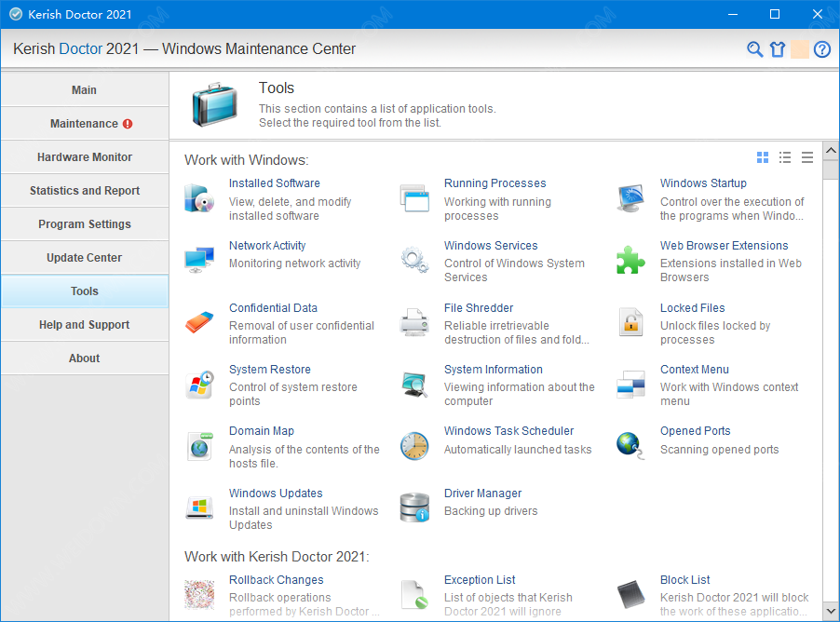Screen dimensions: 840x622
Task: Open the Driver Manager link
Action: click(x=482, y=494)
